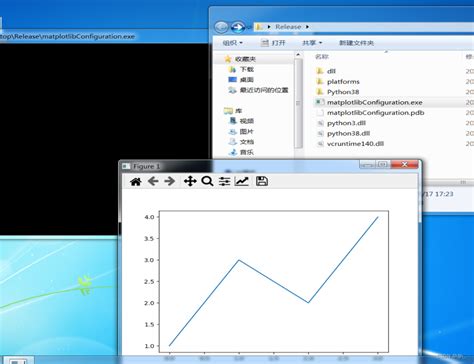This screenshot has width=474, height=364.
Task: Open Configure subplots sliders icon
Action: [x=224, y=181]
